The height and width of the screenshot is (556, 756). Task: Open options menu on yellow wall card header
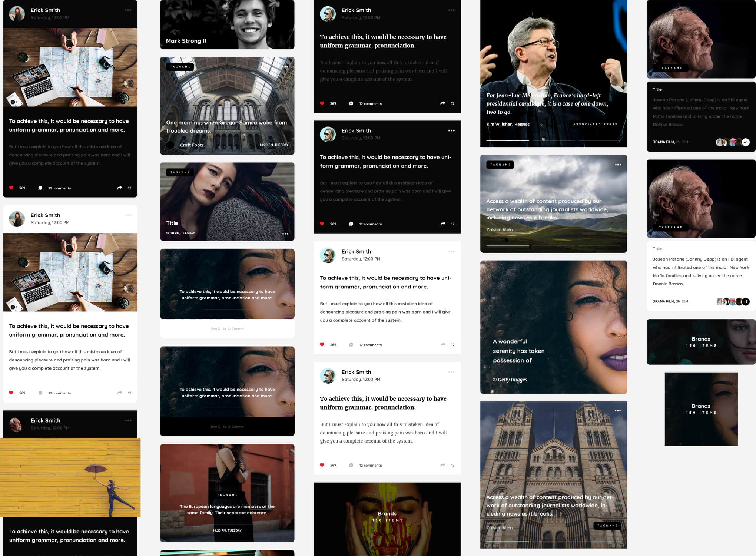(x=128, y=420)
